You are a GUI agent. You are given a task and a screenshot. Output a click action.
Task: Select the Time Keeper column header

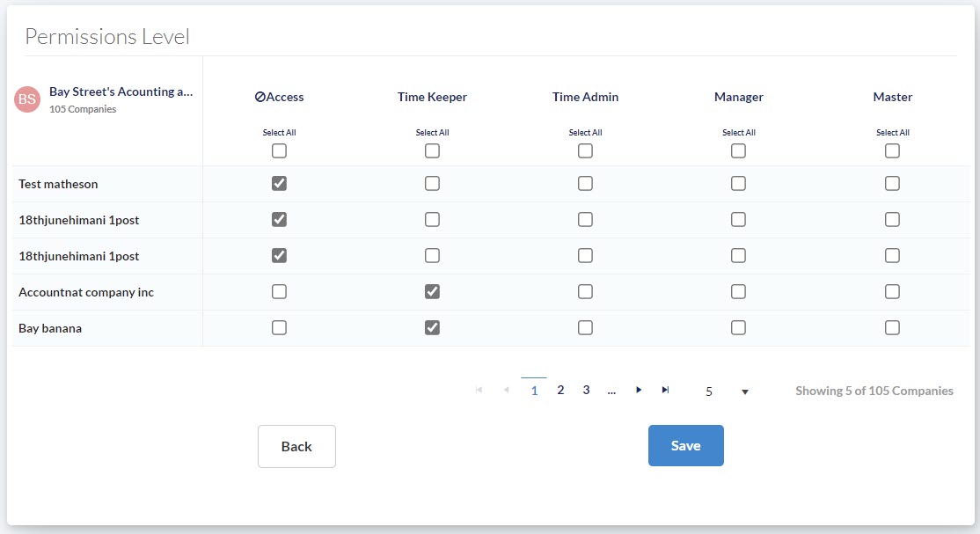click(432, 97)
